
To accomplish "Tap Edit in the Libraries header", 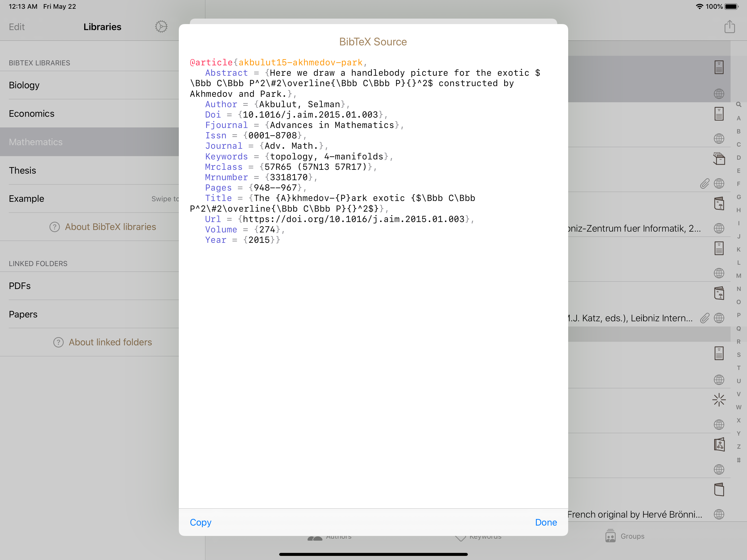I will click(17, 27).
